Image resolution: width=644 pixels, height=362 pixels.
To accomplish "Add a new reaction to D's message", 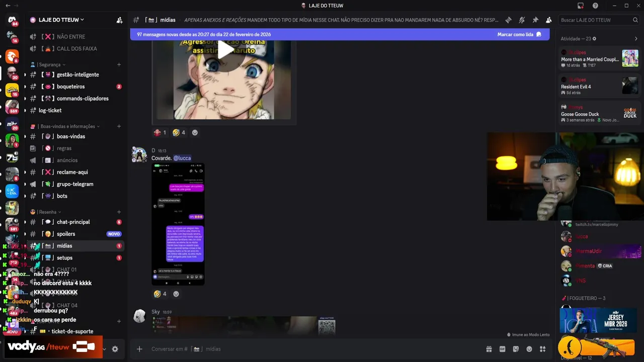I will coord(176,294).
